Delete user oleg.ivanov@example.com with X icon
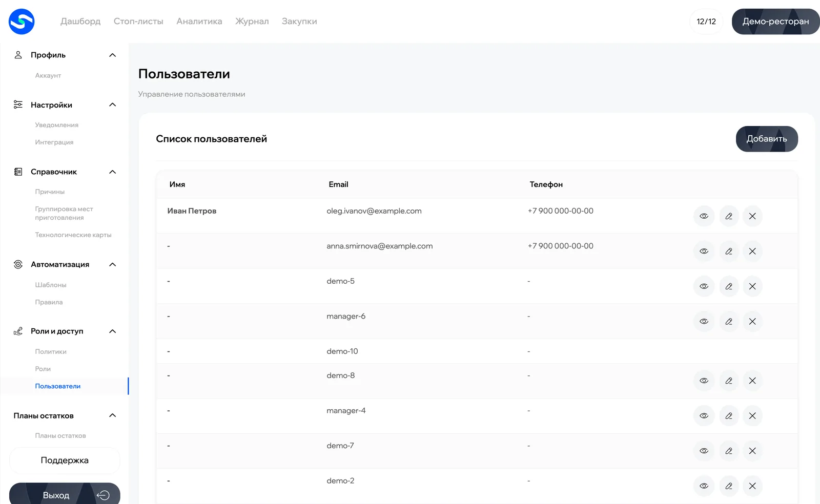 point(752,216)
